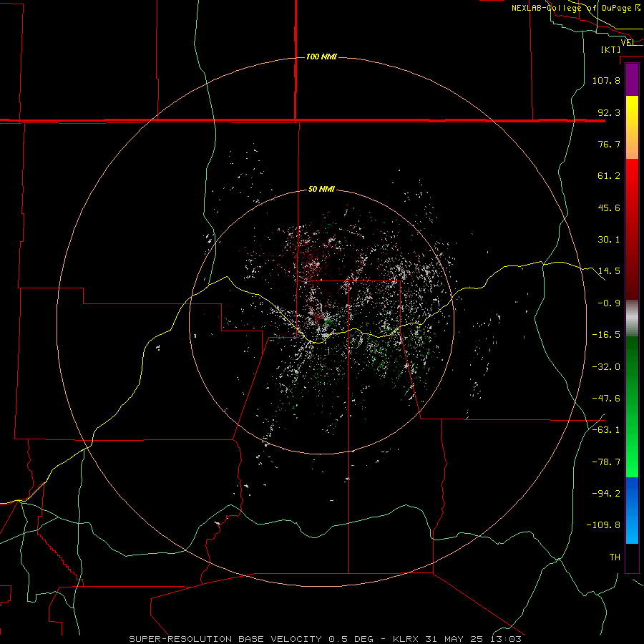Click the 30.1 value on the velocity scale
The height and width of the screenshot is (644, 644).
point(609,240)
